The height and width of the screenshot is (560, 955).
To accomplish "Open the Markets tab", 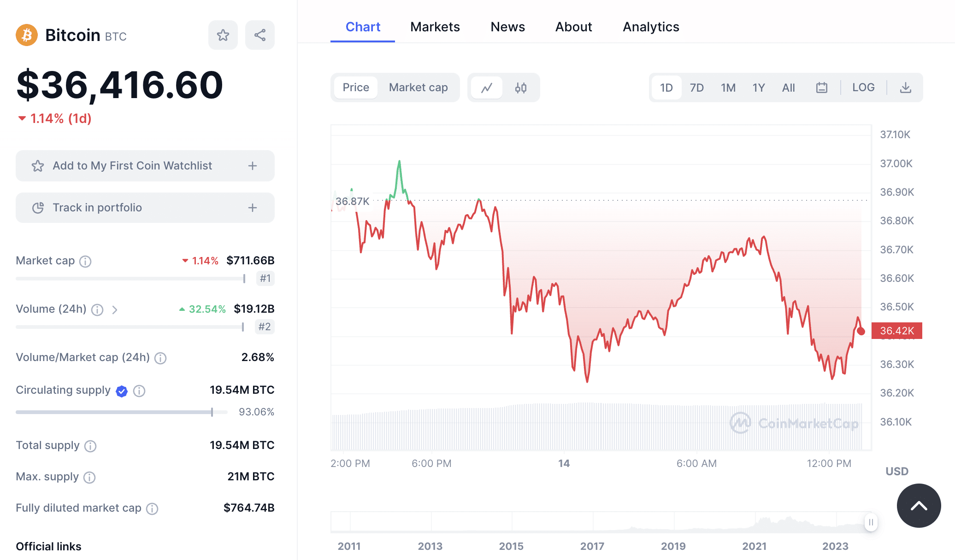I will [x=435, y=27].
